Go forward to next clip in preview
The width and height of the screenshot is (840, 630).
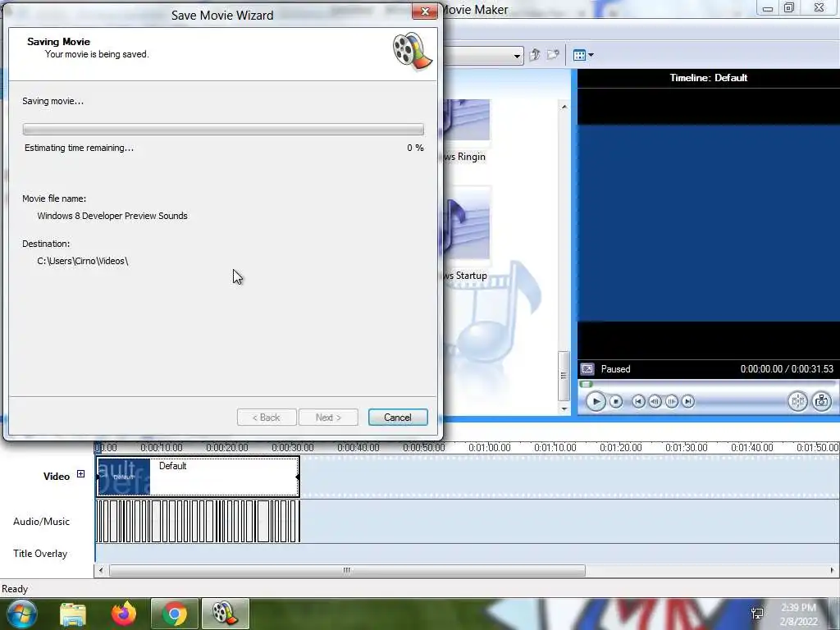click(688, 401)
